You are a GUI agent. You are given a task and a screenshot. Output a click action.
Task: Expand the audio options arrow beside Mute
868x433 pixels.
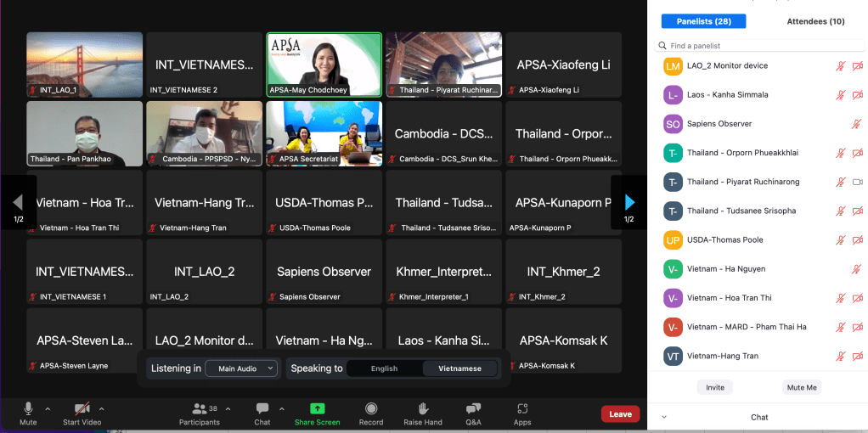48,408
